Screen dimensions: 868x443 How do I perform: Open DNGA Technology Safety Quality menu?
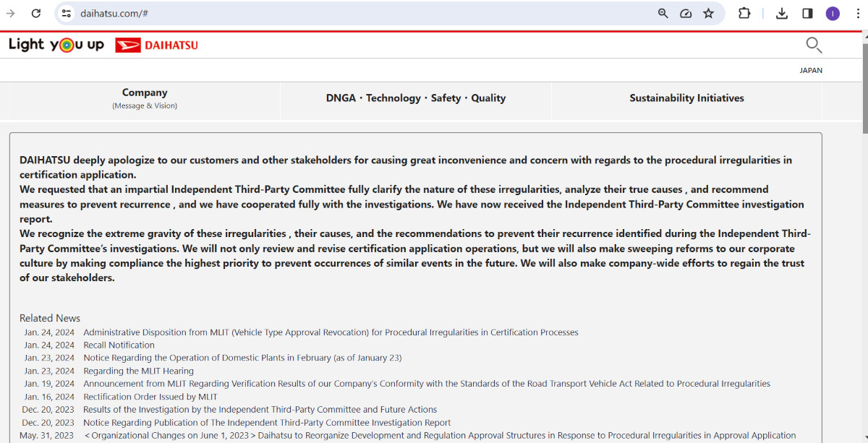(x=415, y=98)
